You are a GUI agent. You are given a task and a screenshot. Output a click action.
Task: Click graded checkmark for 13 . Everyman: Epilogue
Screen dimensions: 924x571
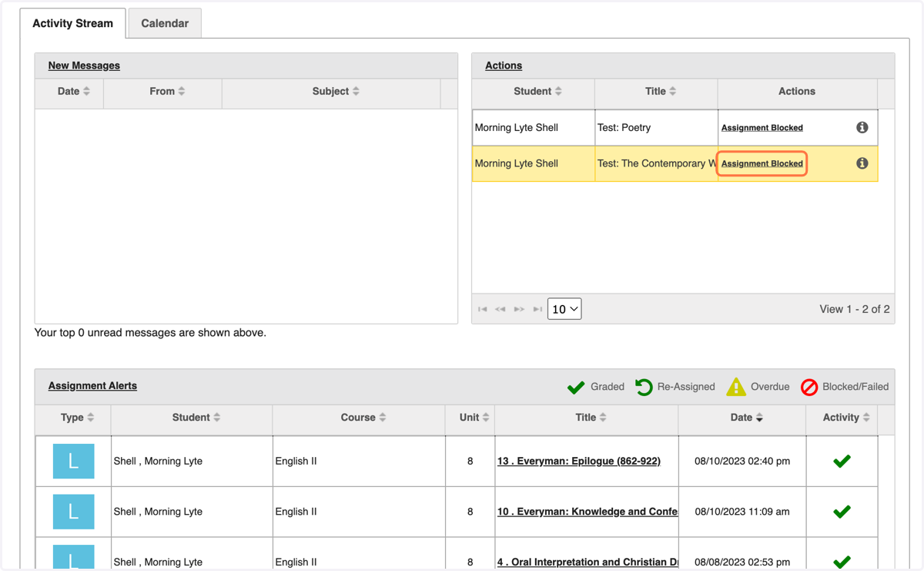coord(842,461)
